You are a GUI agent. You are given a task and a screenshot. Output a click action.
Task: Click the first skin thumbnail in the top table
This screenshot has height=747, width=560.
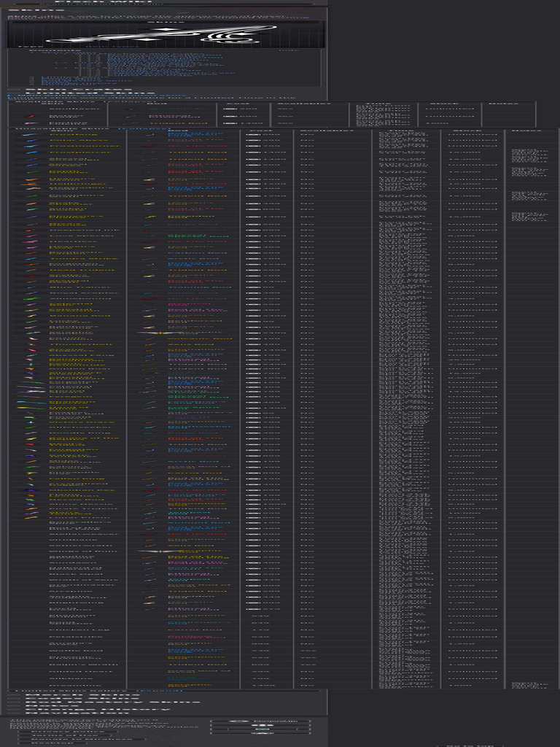pos(30,109)
